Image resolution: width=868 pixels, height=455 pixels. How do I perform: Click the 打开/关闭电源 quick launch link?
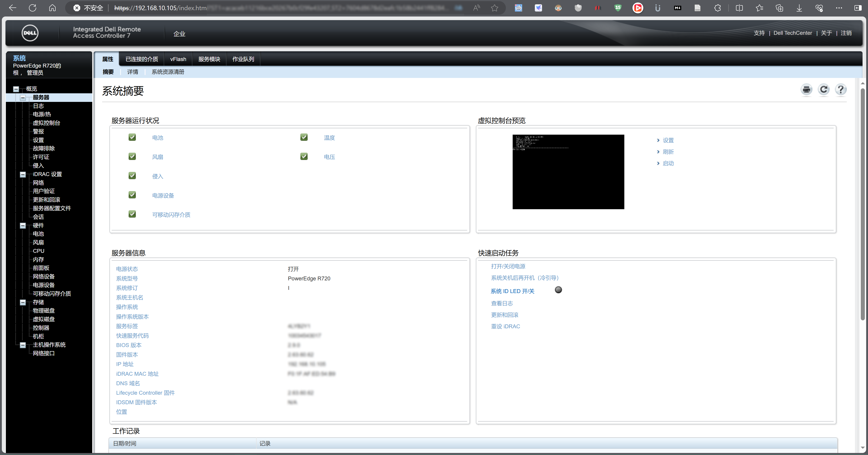tap(508, 266)
